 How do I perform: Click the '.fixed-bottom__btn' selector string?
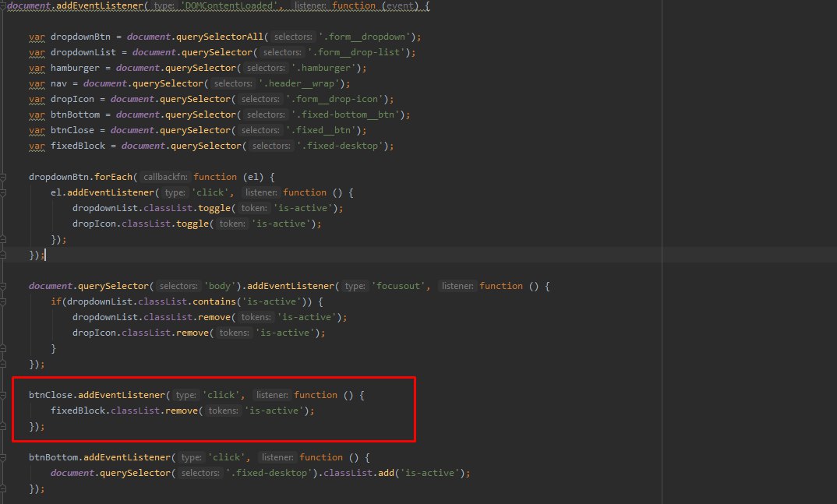[x=345, y=115]
